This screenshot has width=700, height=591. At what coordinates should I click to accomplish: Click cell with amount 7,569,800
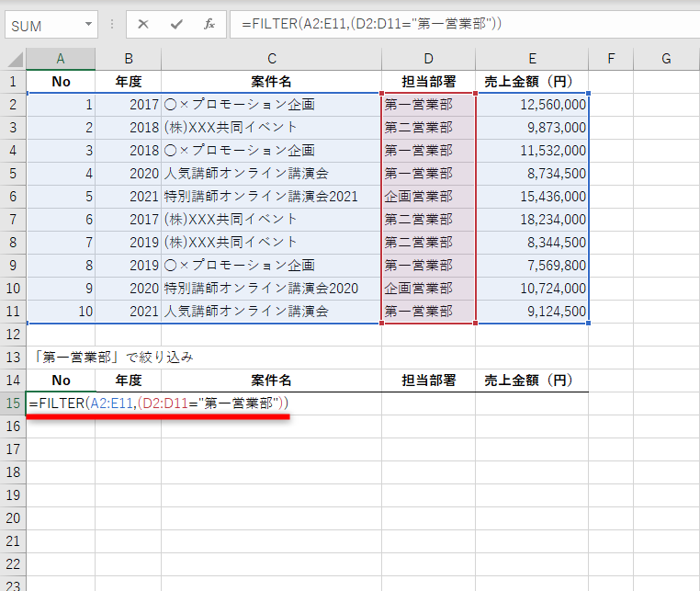[532, 266]
